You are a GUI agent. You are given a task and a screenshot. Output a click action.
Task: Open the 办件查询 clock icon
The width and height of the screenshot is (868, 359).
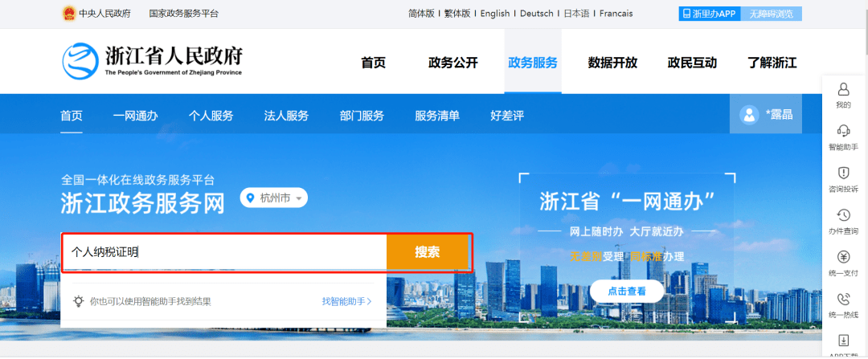[843, 214]
